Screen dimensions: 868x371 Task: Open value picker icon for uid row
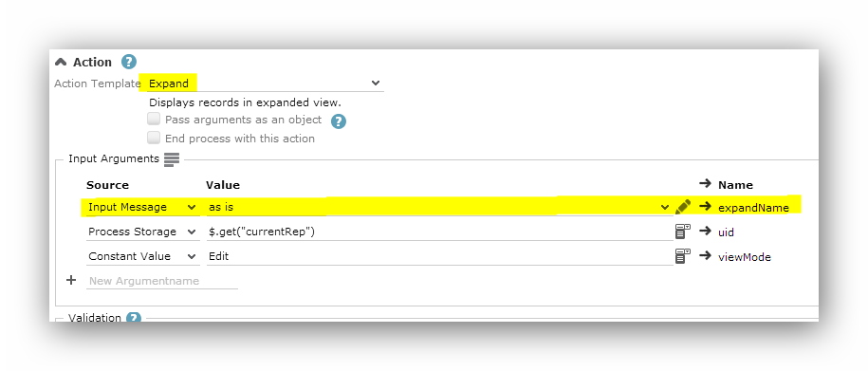click(683, 232)
